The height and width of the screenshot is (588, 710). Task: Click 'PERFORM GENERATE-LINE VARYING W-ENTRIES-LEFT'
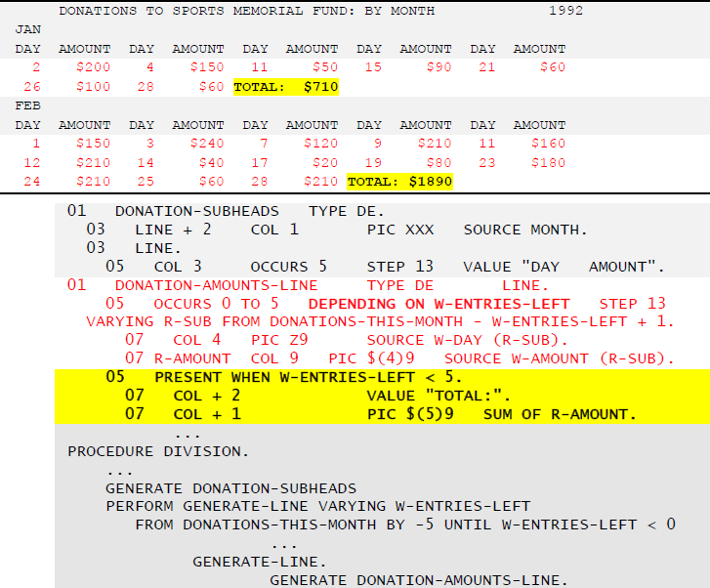coord(317,506)
